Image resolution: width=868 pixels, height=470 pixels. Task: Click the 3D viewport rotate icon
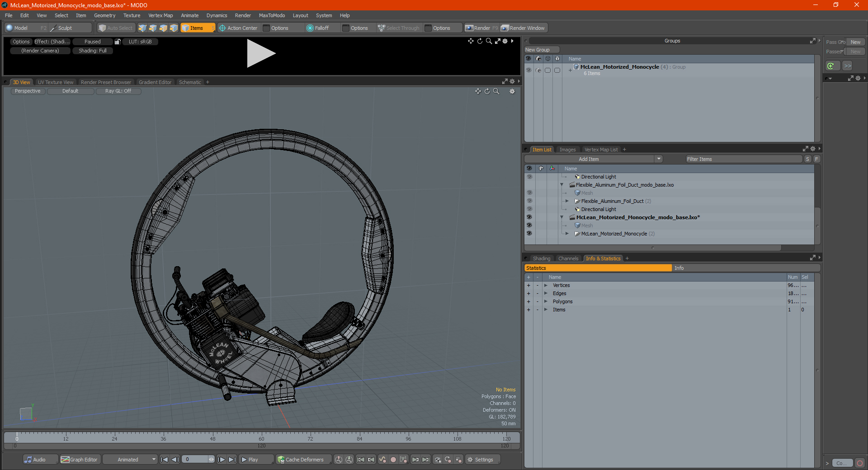(487, 91)
